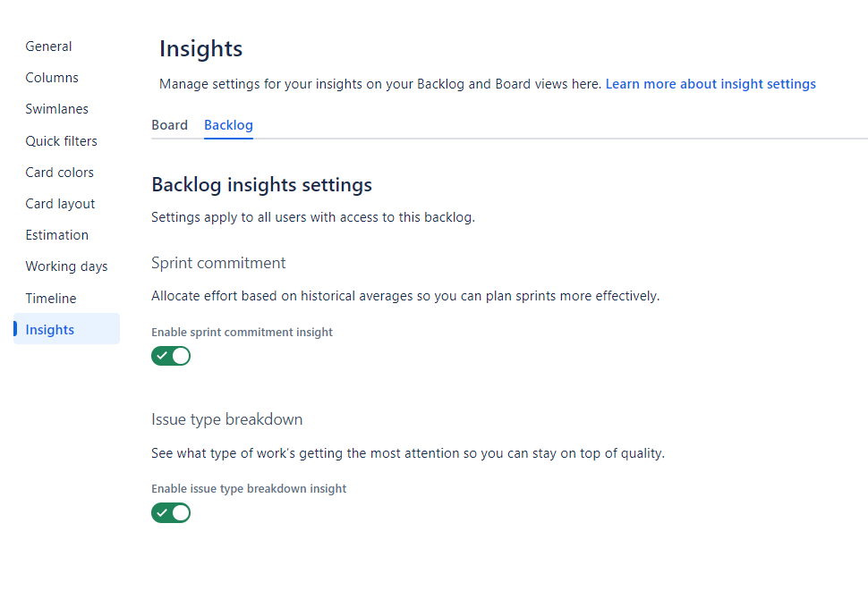Image resolution: width=868 pixels, height=591 pixels.
Task: Open Learn more about insight settings link
Action: point(711,84)
